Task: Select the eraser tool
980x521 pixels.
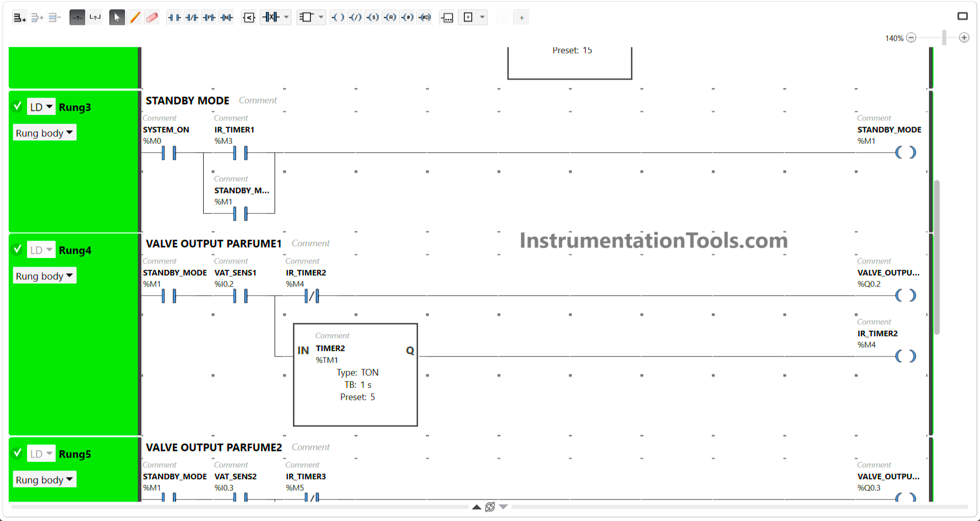Action: pyautogui.click(x=152, y=18)
